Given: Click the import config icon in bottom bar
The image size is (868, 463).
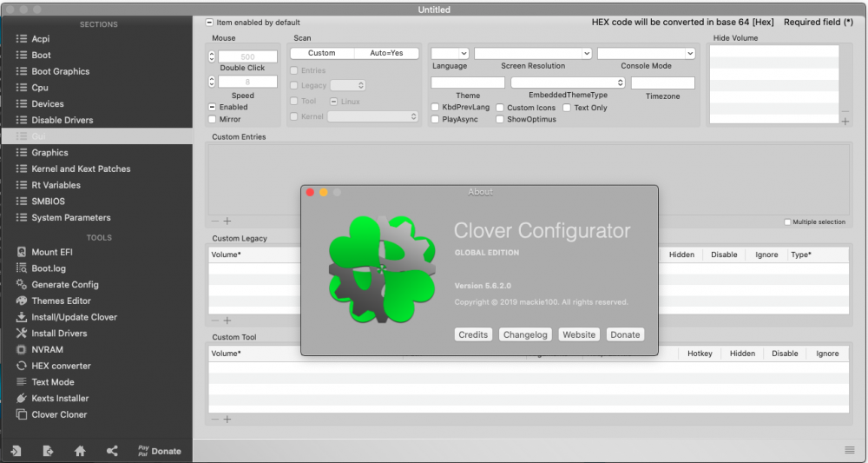Looking at the screenshot, I should coord(16,451).
